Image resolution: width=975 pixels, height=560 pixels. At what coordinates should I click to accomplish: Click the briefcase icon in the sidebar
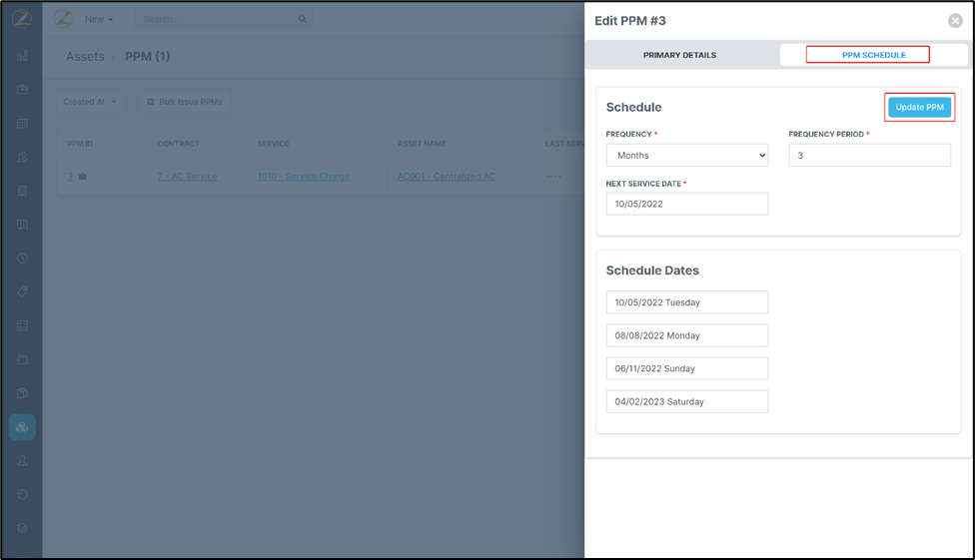pos(22,90)
